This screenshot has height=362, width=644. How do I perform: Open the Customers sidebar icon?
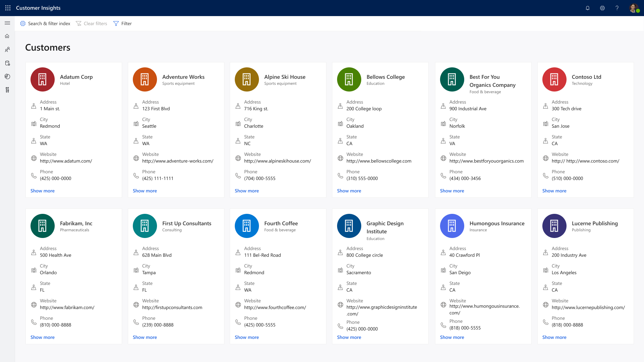point(7,50)
